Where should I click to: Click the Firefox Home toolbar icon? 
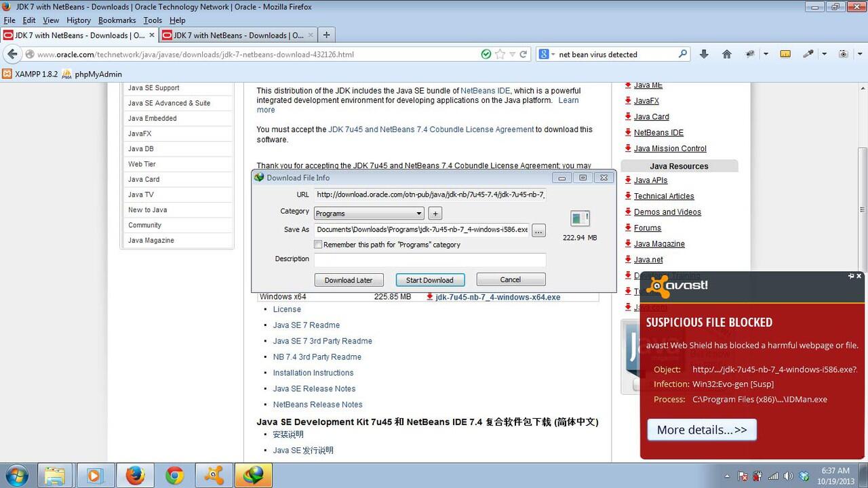(727, 54)
